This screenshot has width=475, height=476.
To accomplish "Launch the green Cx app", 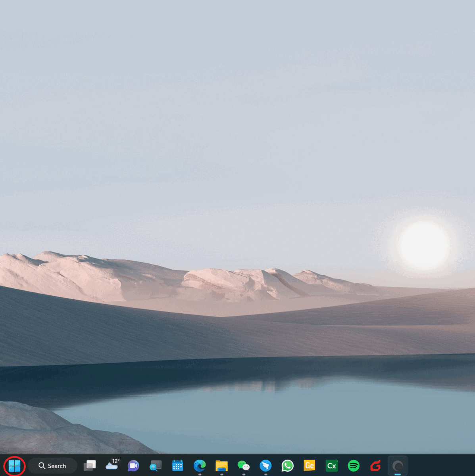I will [331, 466].
